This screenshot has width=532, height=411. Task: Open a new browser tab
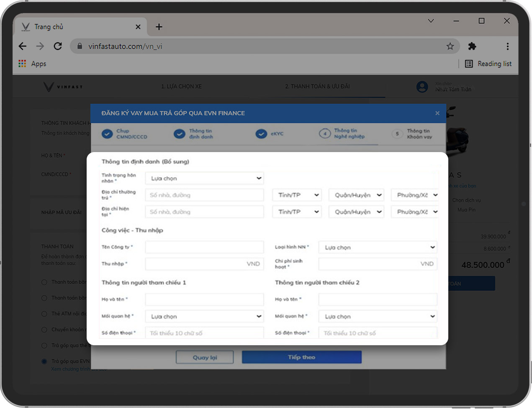pyautogui.click(x=159, y=27)
